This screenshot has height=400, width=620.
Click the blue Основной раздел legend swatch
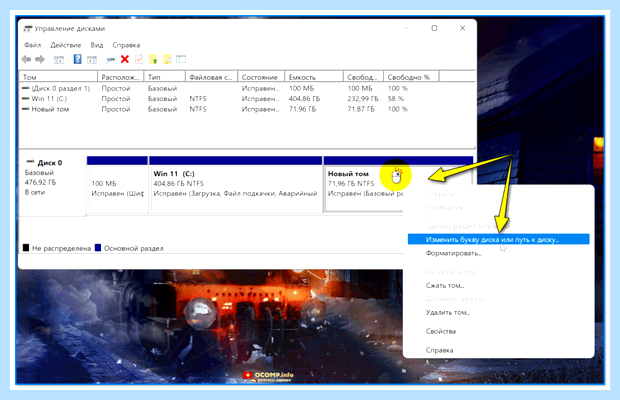[x=98, y=248]
